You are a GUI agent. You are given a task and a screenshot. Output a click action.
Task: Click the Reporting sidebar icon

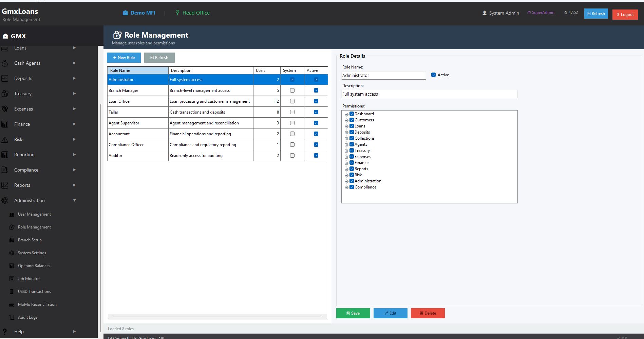coord(5,155)
